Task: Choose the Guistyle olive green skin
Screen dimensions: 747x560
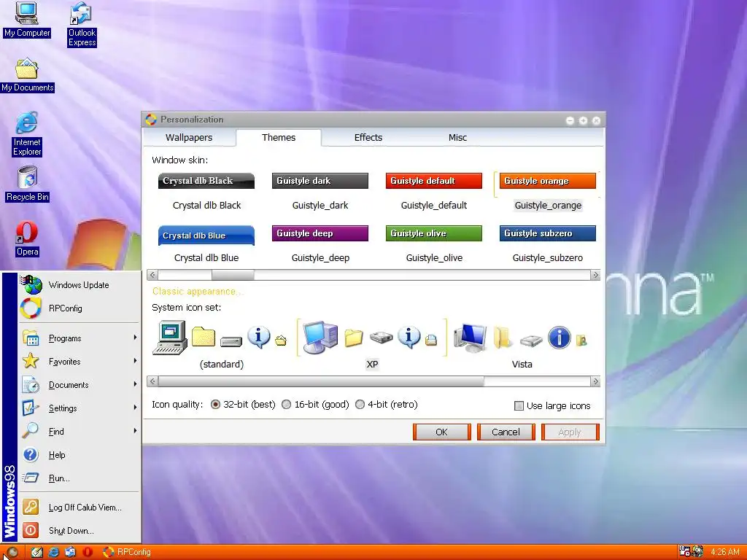Action: [434, 244]
